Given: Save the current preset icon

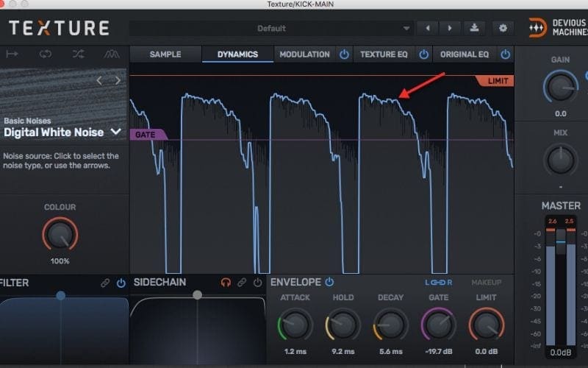Looking at the screenshot, I should pyautogui.click(x=474, y=28).
